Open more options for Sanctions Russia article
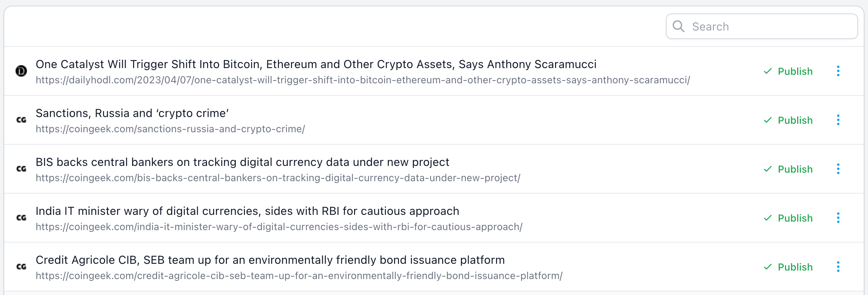Screen dimensions: 868x295 pos(838,120)
